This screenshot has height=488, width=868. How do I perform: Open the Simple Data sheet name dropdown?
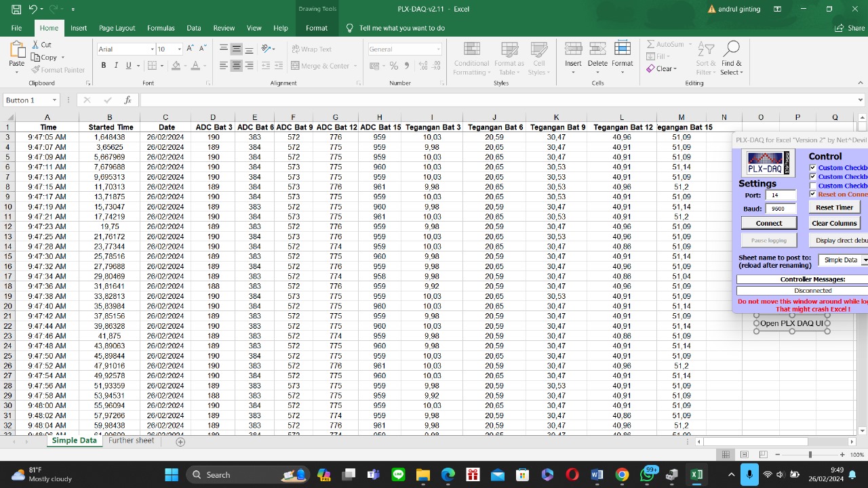[x=865, y=260]
